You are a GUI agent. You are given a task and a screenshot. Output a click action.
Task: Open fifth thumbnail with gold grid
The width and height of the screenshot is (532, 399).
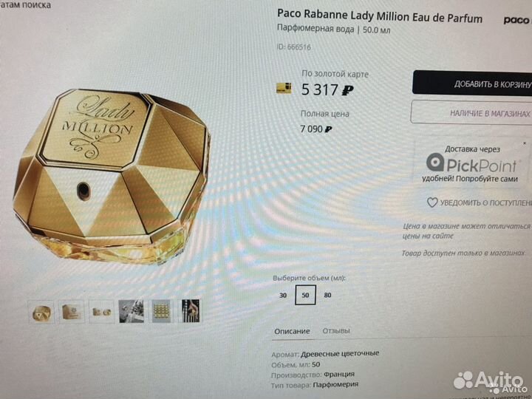[x=161, y=311]
